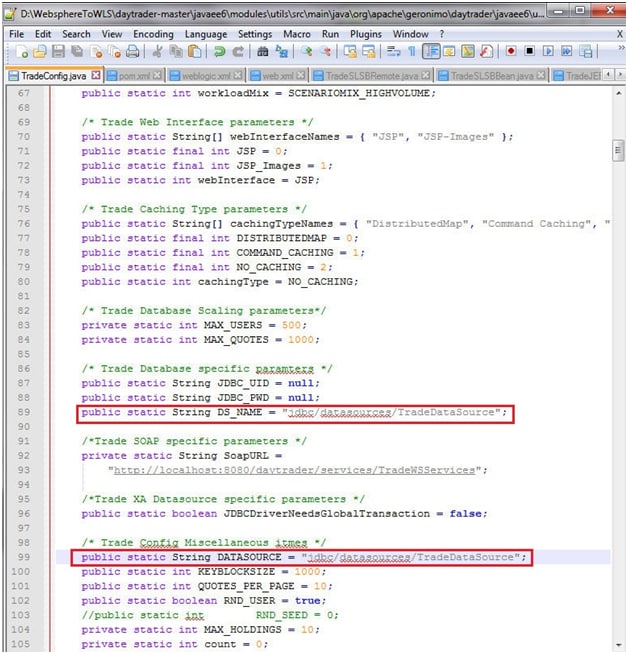Open the Search menu

(x=76, y=34)
